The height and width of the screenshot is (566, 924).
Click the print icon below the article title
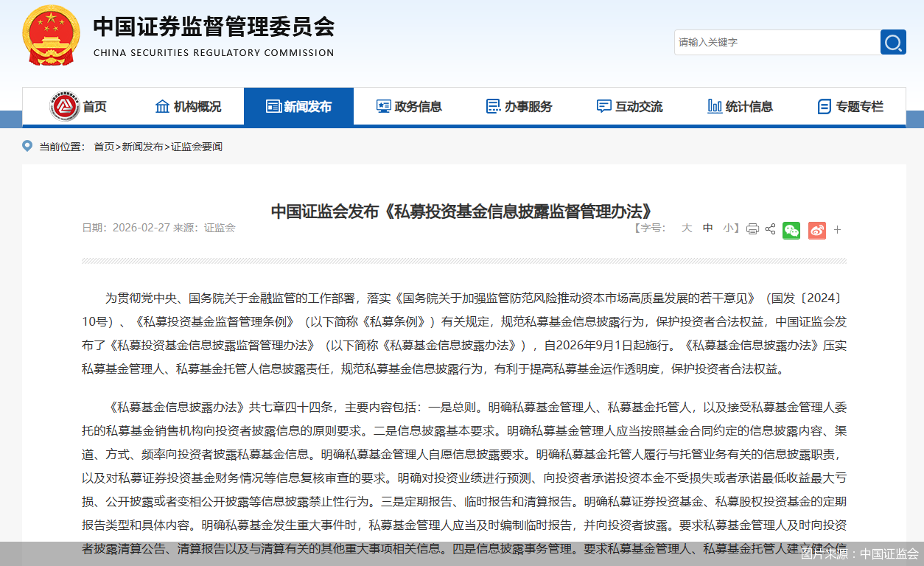(x=752, y=230)
